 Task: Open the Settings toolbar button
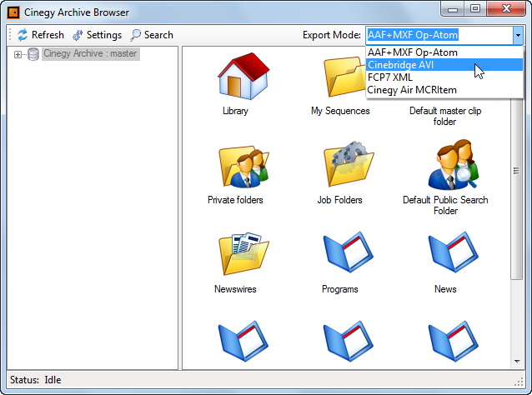(x=97, y=35)
